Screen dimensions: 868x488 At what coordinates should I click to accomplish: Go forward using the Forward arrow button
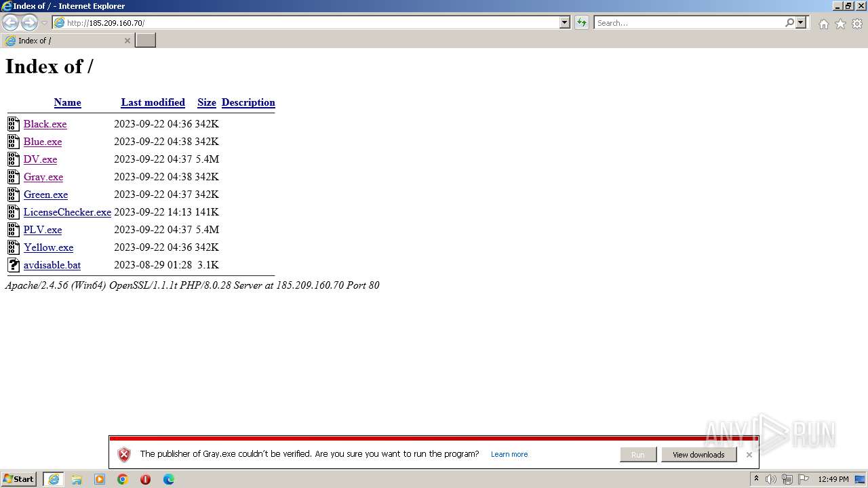tap(29, 22)
